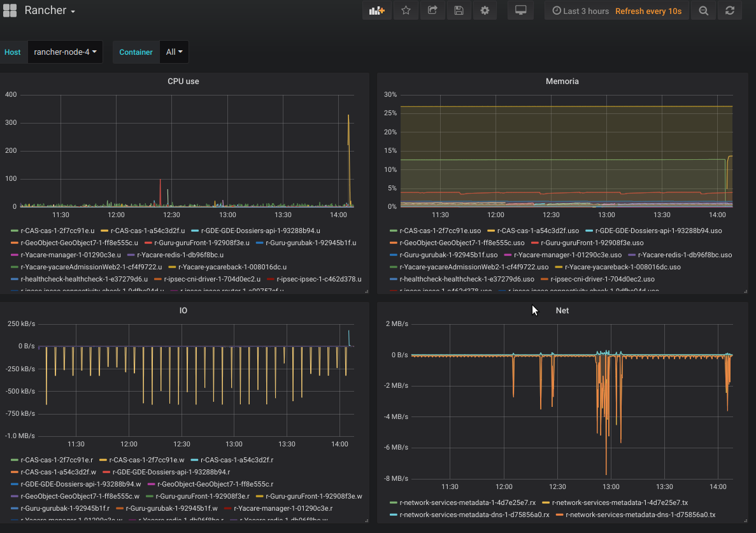Toggle r-Guru-gurubak-1-92945b1f.u CPU series
The height and width of the screenshot is (533, 756).
click(x=311, y=243)
